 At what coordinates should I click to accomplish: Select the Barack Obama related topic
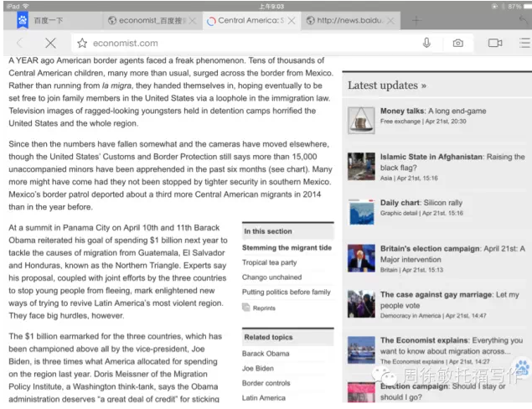(264, 354)
